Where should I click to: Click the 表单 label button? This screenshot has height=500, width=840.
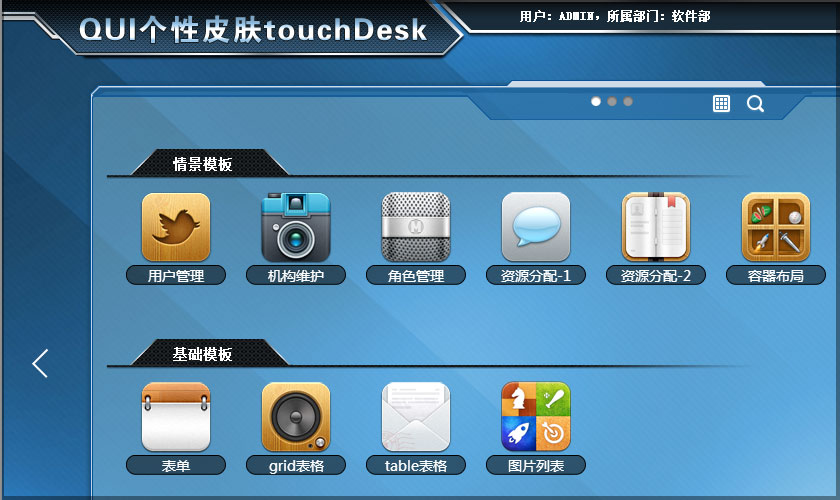coord(176,465)
